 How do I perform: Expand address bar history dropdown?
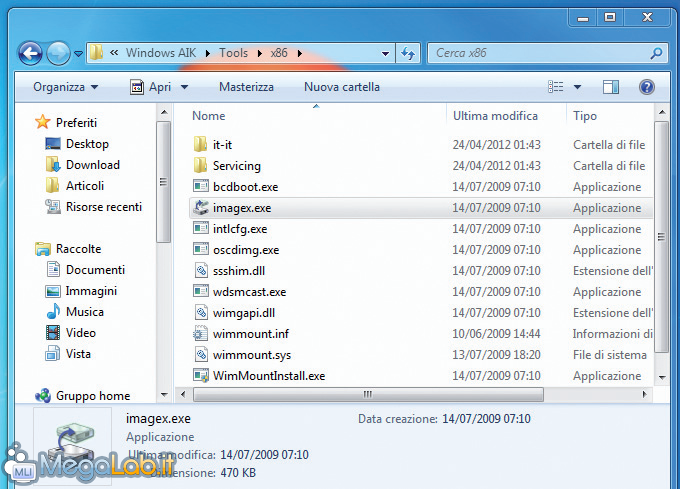coord(385,54)
